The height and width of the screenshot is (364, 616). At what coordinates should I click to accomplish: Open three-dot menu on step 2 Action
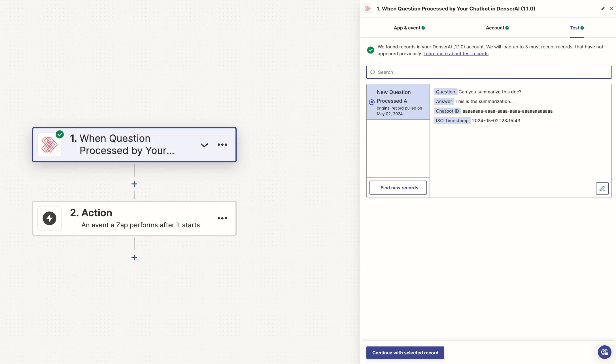[x=222, y=218]
